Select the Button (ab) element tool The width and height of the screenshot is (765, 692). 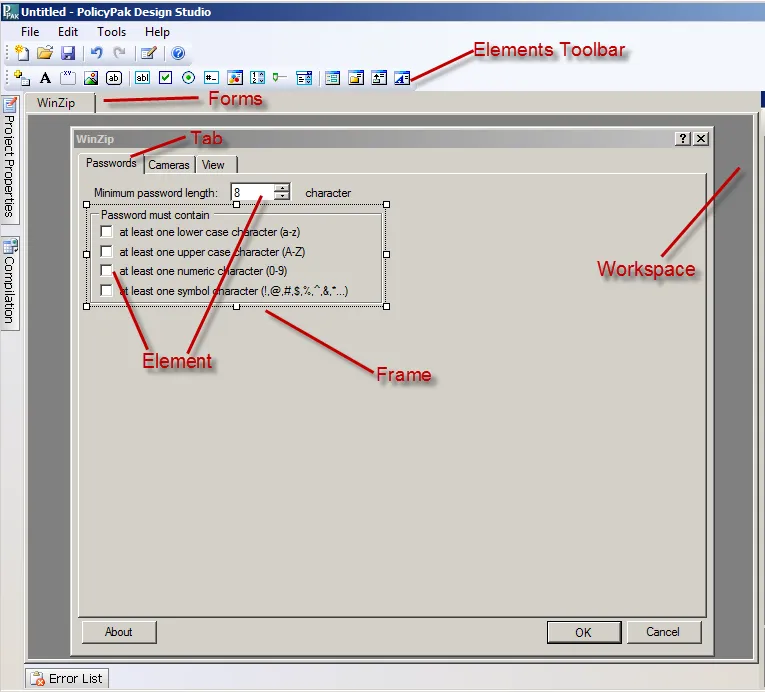114,78
